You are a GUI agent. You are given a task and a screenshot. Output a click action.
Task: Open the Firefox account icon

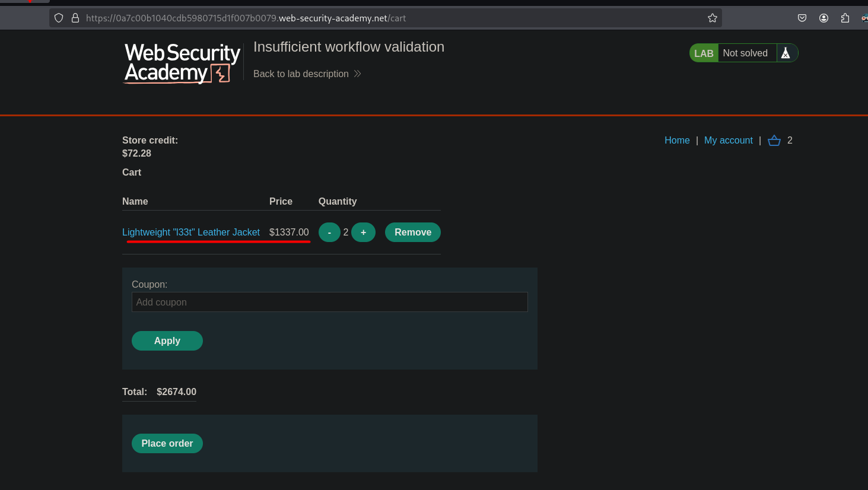824,18
